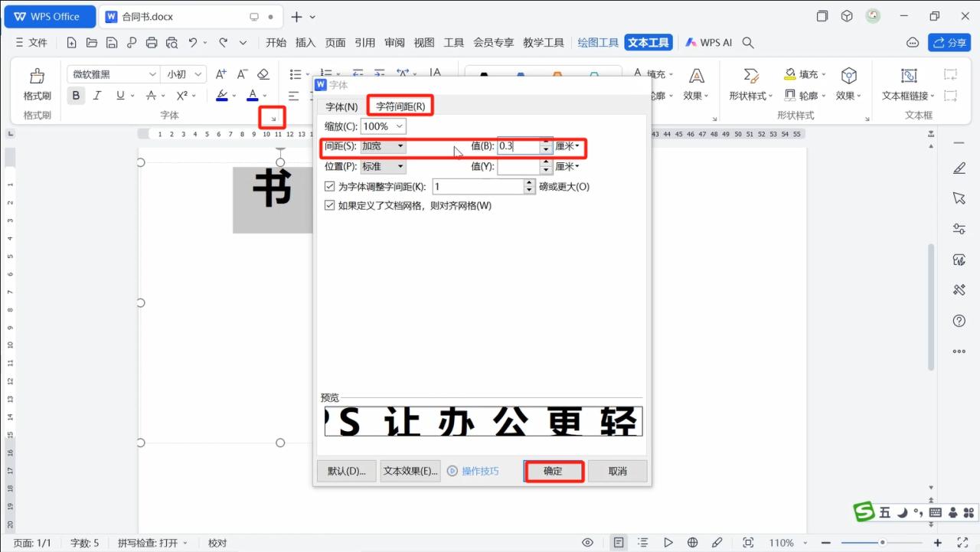Open the 缩放 100% dropdown
This screenshot has height=552, width=980.
(384, 126)
